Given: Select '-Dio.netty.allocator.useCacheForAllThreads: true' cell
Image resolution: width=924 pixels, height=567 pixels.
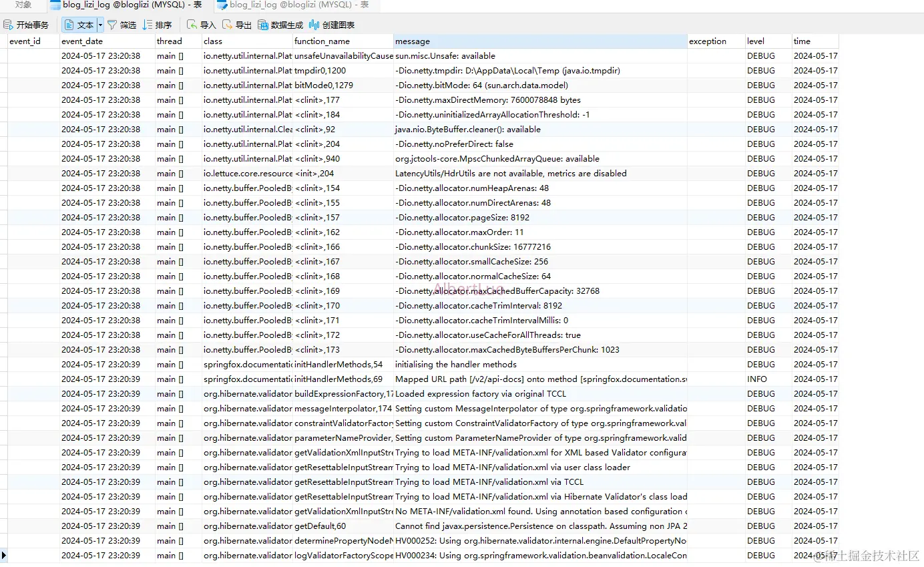Looking at the screenshot, I should point(540,335).
